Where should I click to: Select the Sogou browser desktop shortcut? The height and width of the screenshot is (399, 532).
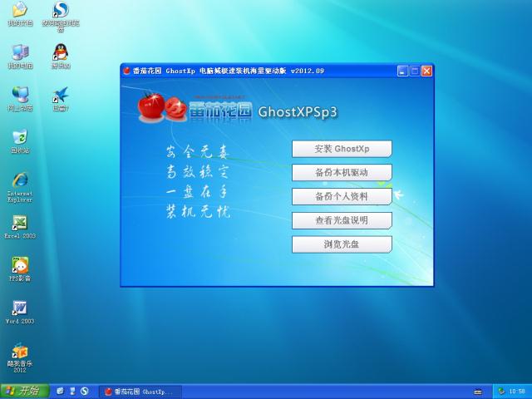click(x=61, y=17)
